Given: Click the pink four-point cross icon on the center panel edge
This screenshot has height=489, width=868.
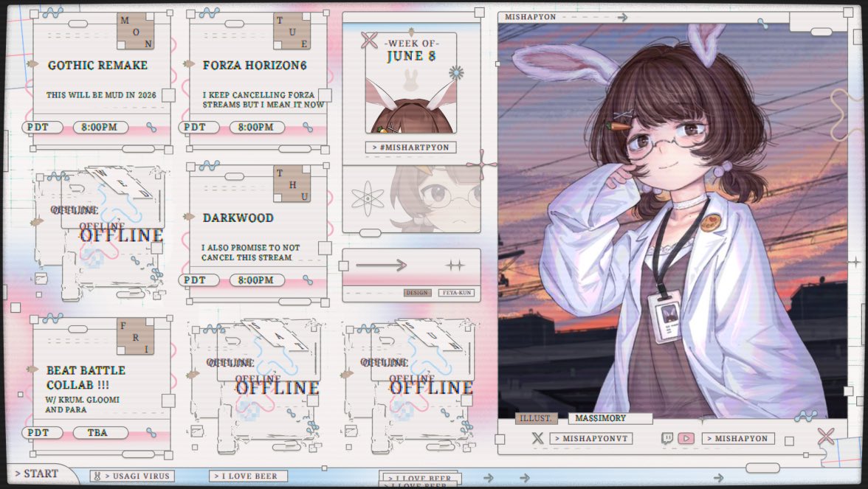Looking at the screenshot, I should [481, 164].
